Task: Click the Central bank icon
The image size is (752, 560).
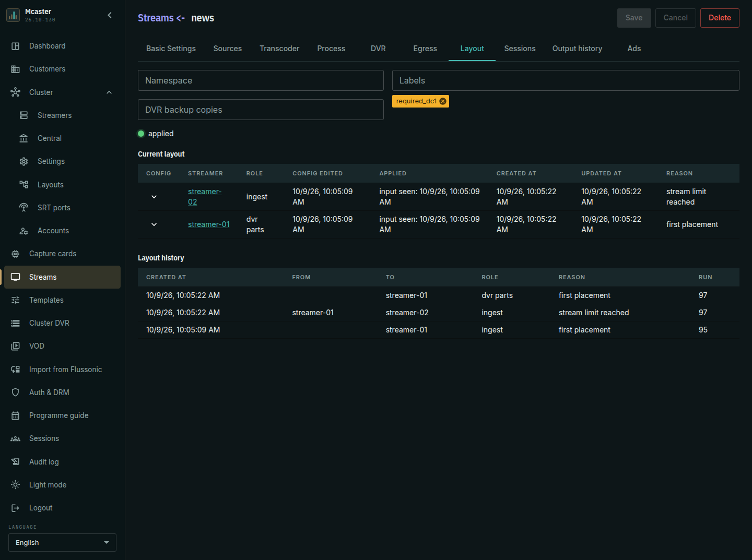Action: pos(23,138)
